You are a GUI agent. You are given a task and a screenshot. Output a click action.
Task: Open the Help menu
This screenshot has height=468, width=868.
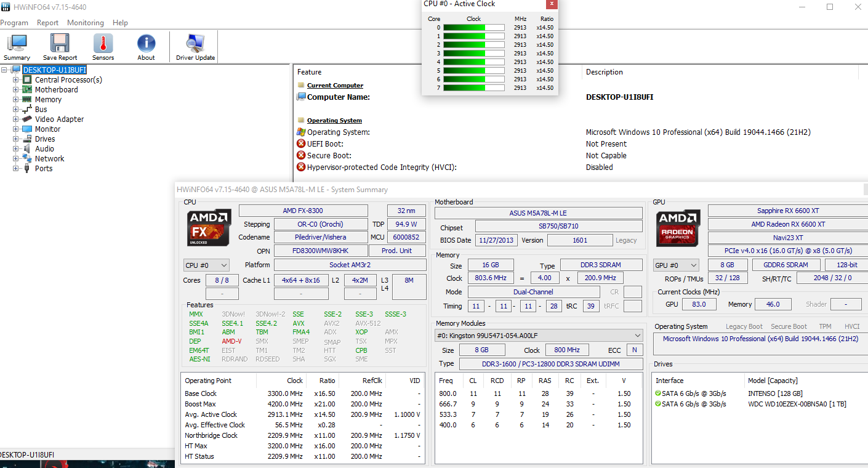coord(120,23)
